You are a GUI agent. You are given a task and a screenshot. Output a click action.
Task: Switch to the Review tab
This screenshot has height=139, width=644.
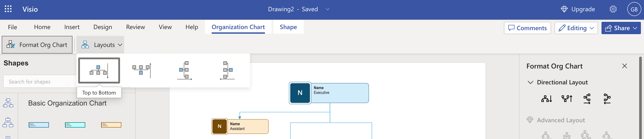[x=135, y=27]
